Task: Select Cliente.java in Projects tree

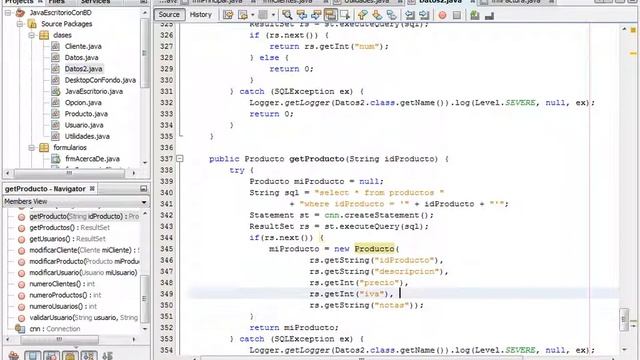Action: (x=83, y=47)
